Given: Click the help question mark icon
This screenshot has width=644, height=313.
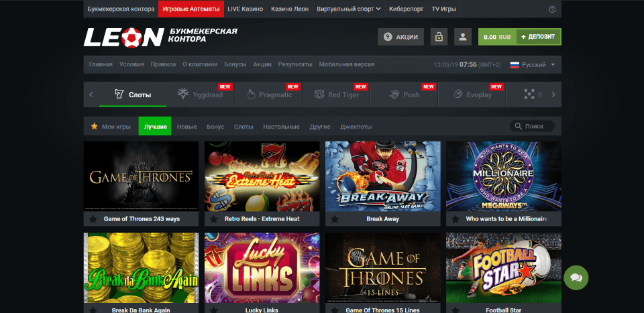Looking at the screenshot, I should point(552,9).
